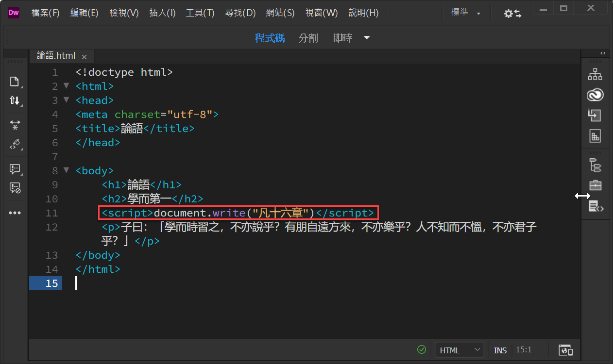
Task: Open the CSS designer panel icon
Action: pyautogui.click(x=595, y=136)
